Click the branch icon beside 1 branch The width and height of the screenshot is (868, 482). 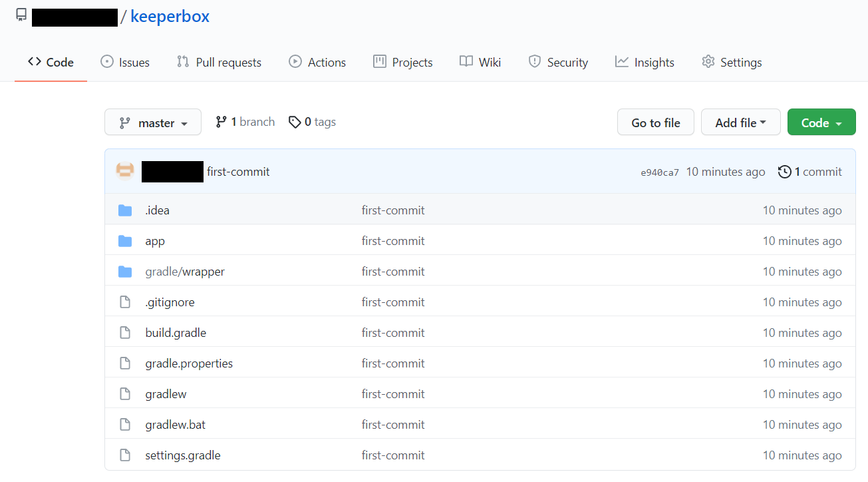pyautogui.click(x=221, y=122)
